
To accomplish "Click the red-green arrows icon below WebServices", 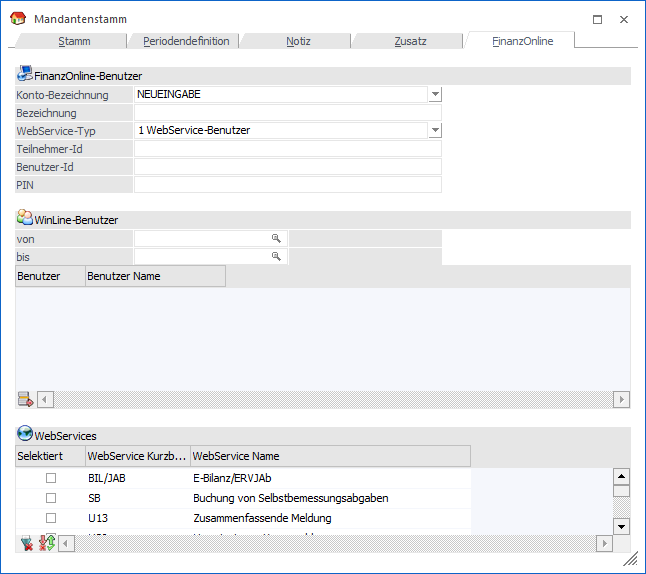I will [46, 543].
